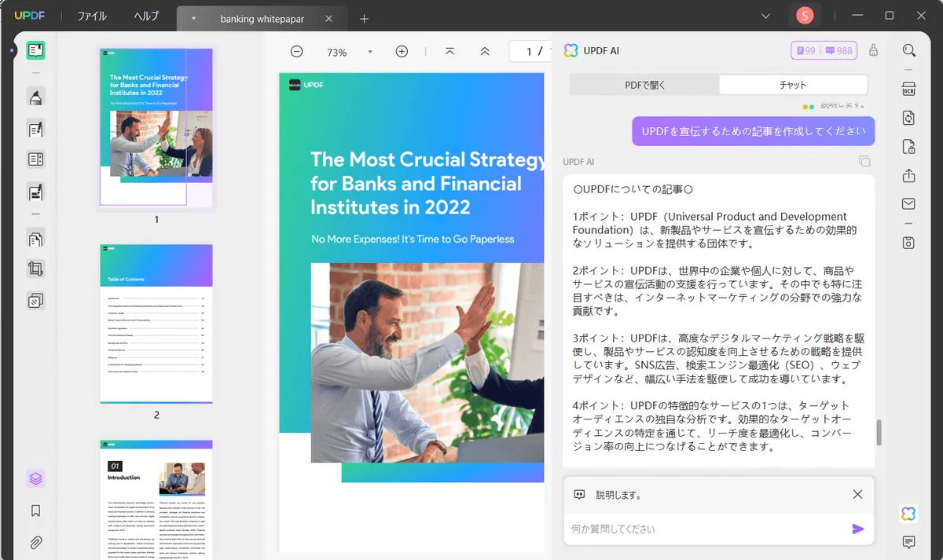This screenshot has width=943, height=560.
Task: Open the search magnifier icon
Action: pos(908,50)
